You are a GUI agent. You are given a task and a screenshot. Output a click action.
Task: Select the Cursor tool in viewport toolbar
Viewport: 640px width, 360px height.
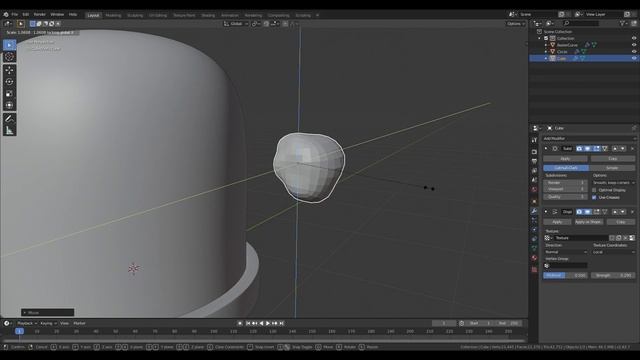(x=9, y=57)
